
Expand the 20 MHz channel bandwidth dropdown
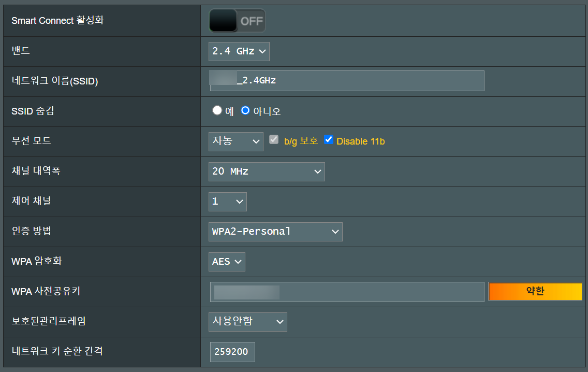point(267,171)
